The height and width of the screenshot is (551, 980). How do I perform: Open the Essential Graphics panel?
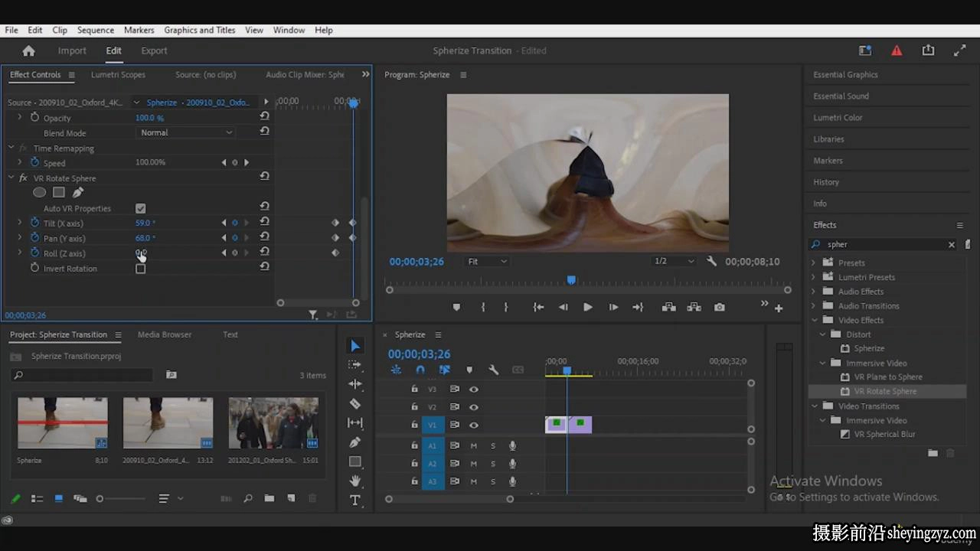click(845, 75)
